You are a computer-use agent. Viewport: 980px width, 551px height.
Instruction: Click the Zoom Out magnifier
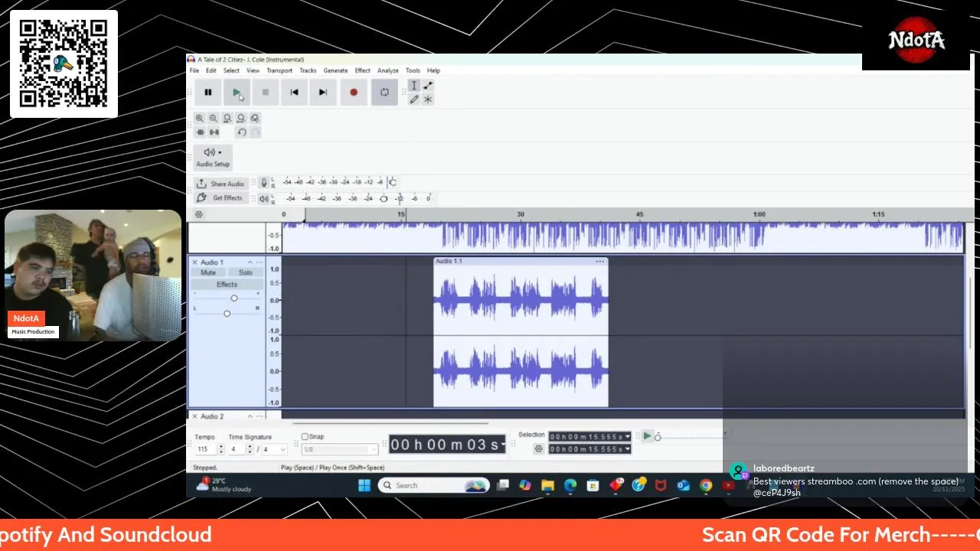[214, 119]
